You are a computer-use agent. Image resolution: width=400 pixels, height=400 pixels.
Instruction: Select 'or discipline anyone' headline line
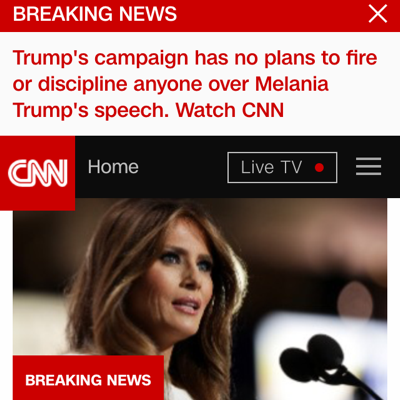coord(107,84)
